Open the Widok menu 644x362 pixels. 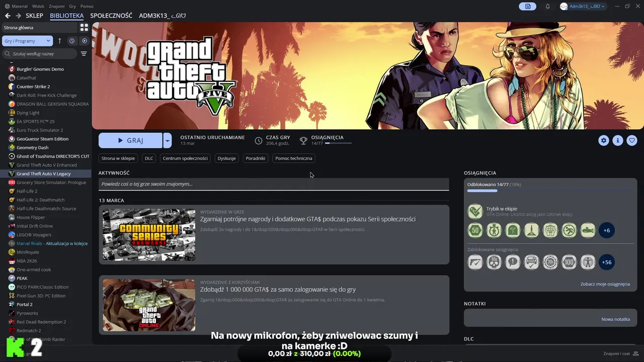(38, 6)
